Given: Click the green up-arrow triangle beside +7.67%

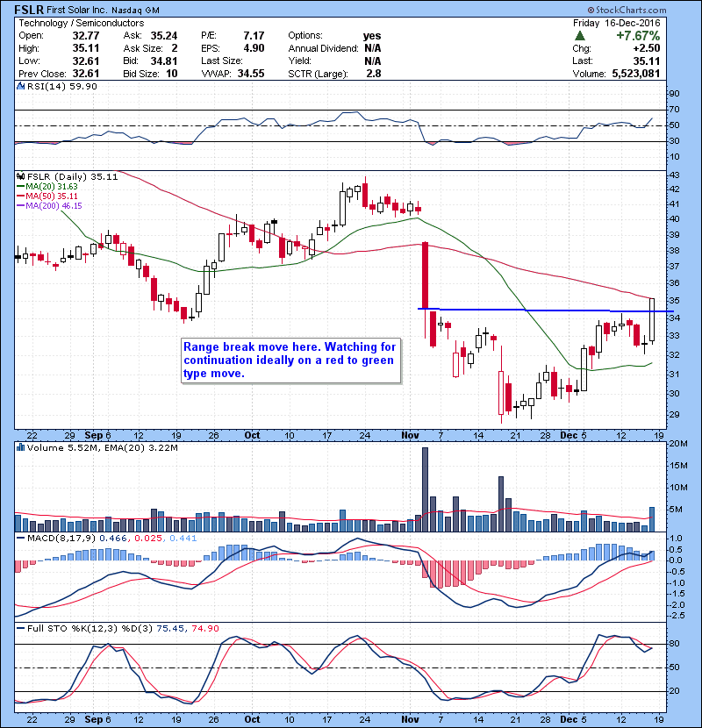Looking at the screenshot, I should (x=579, y=36).
